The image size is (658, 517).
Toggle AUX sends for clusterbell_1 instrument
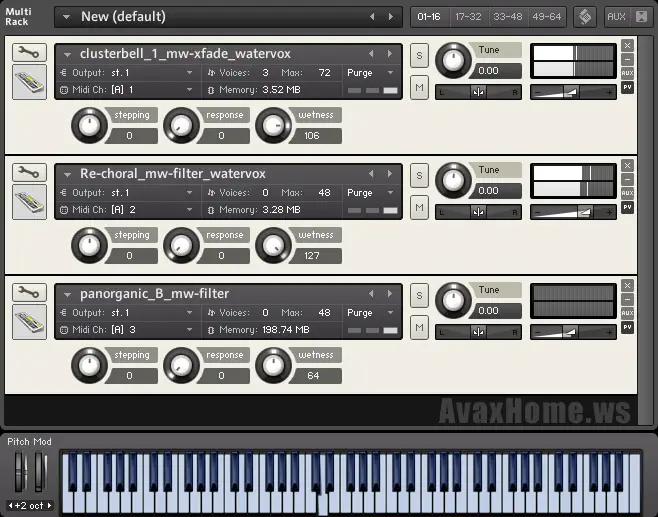click(627, 73)
